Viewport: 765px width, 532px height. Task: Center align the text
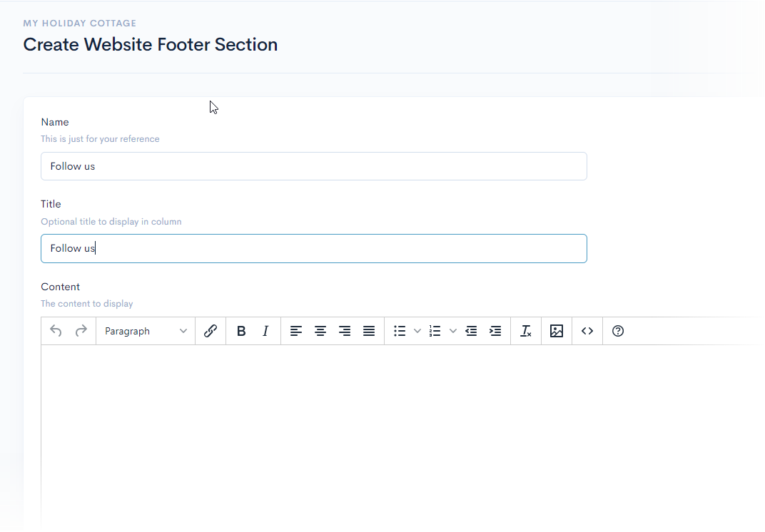(x=320, y=331)
